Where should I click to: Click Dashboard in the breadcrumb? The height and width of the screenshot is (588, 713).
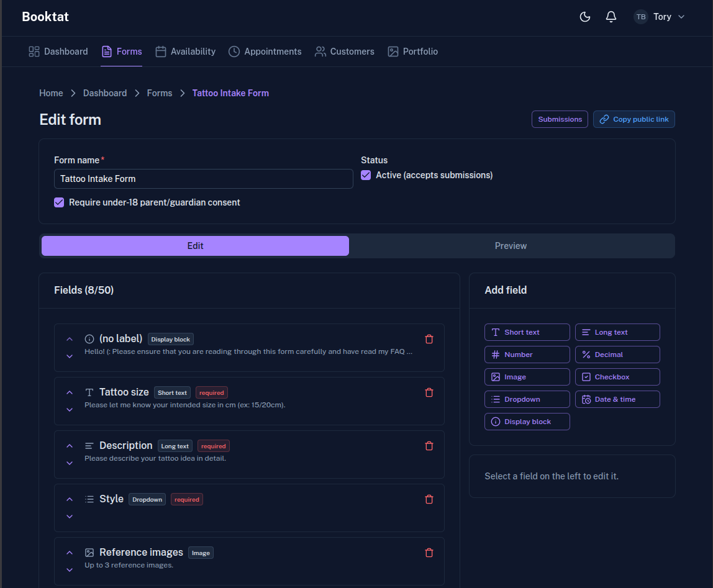pyautogui.click(x=105, y=93)
